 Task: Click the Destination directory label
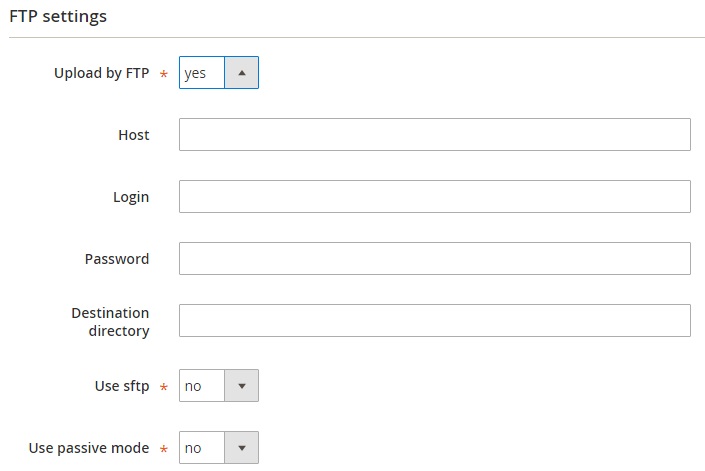pyautogui.click(x=110, y=322)
